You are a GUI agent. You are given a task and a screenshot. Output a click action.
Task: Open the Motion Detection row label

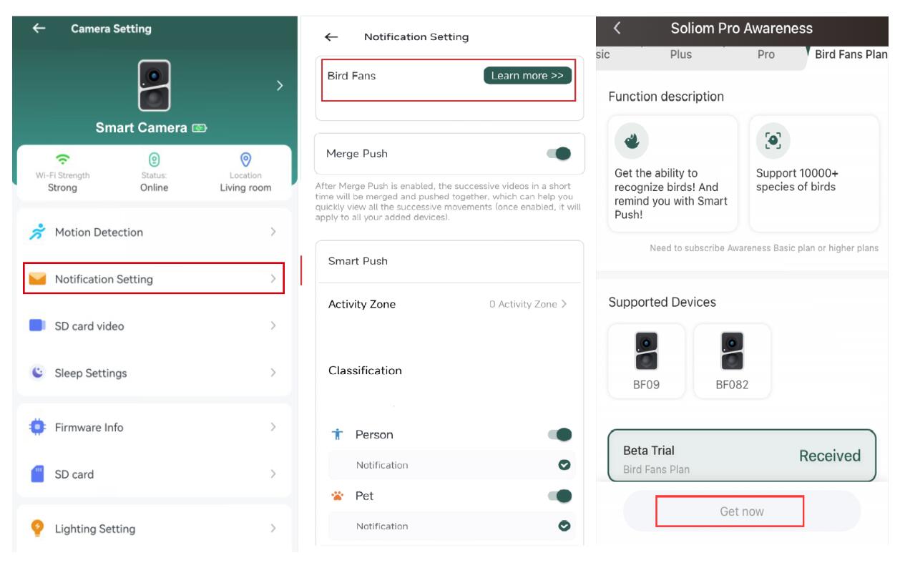click(99, 232)
